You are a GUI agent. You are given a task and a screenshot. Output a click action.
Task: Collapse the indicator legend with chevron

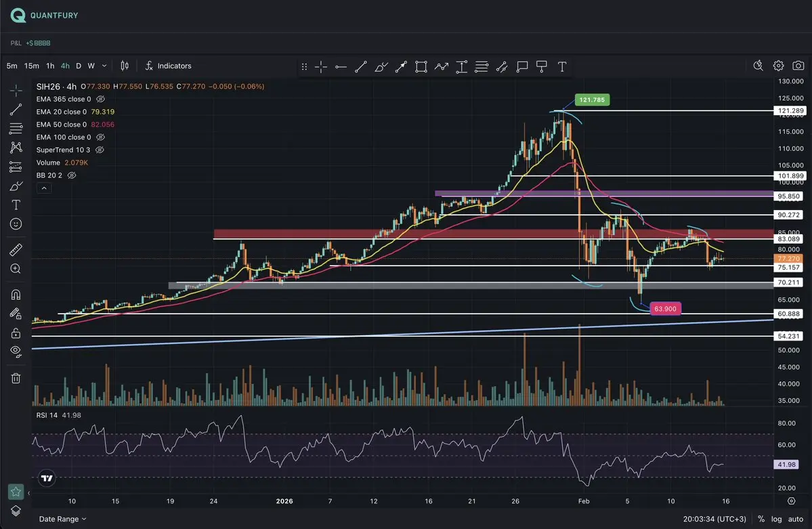[44, 188]
